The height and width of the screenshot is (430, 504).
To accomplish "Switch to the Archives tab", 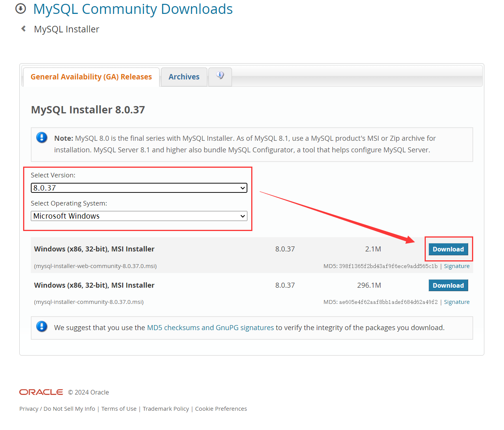I will click(x=184, y=77).
